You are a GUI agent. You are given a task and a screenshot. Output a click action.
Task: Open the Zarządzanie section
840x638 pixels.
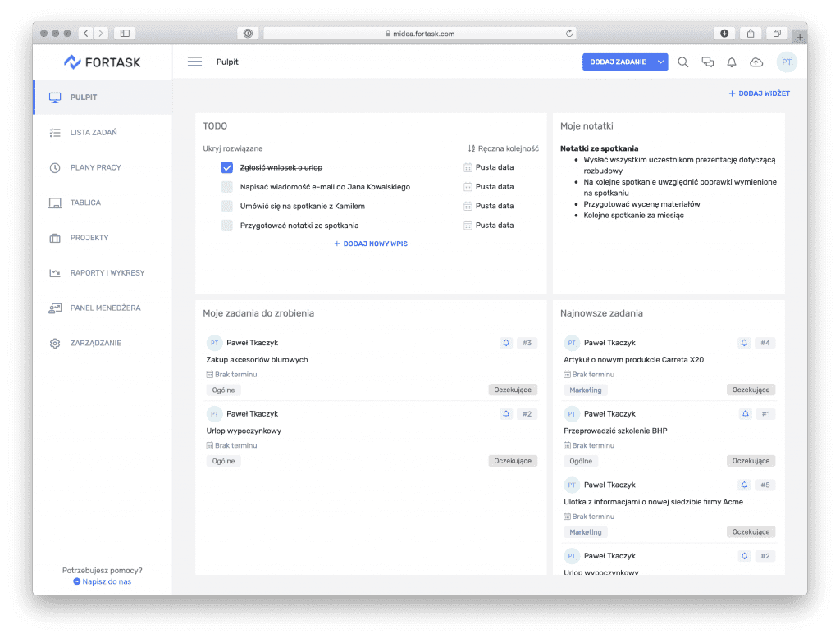[52, 343]
